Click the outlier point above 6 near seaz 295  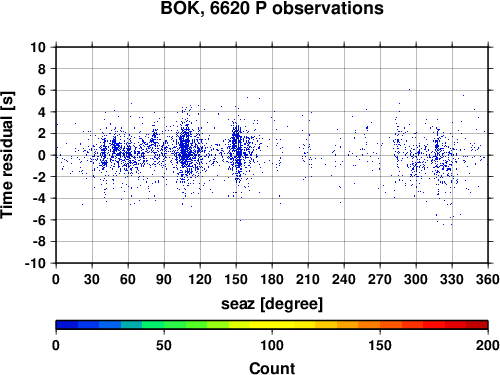(x=409, y=89)
